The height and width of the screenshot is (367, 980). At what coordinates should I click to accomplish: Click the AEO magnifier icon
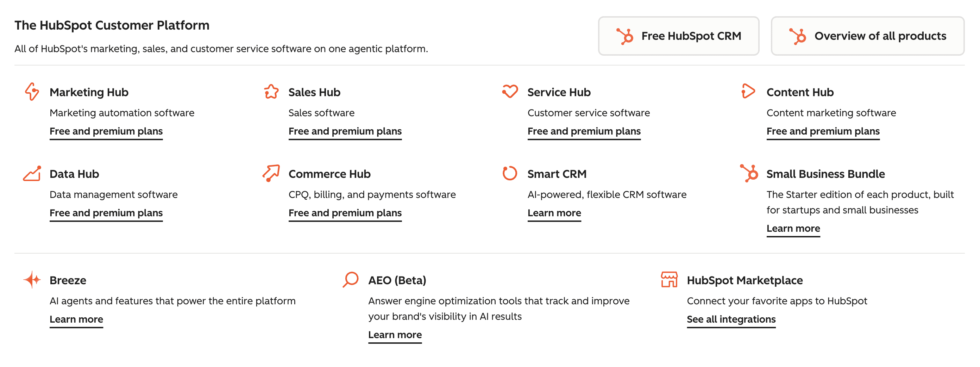350,279
